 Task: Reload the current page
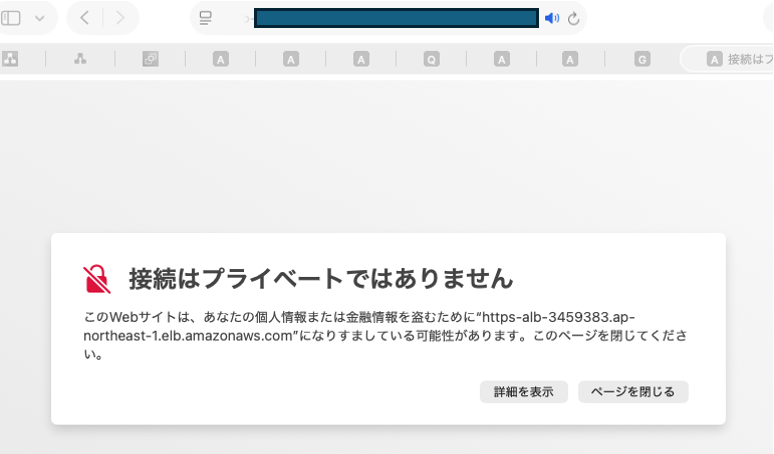(573, 19)
